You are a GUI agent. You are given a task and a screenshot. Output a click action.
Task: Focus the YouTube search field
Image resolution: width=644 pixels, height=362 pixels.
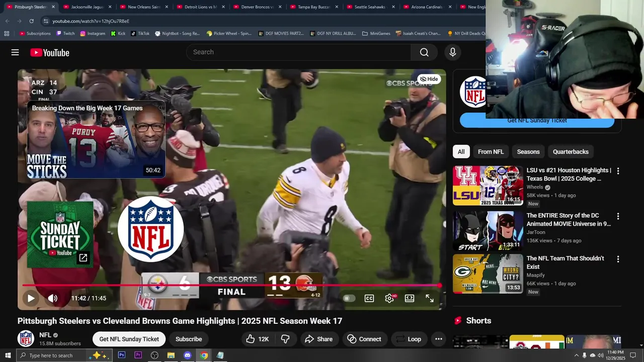[299, 52]
